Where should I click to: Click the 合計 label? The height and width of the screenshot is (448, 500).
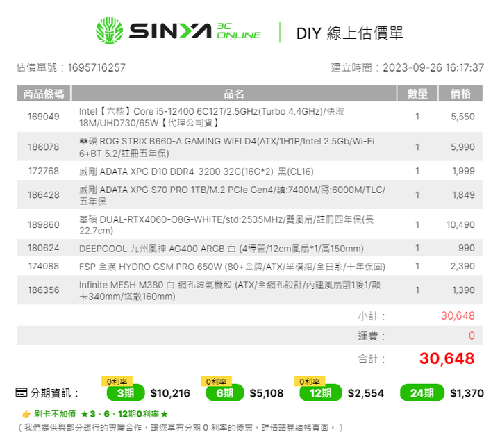(371, 359)
